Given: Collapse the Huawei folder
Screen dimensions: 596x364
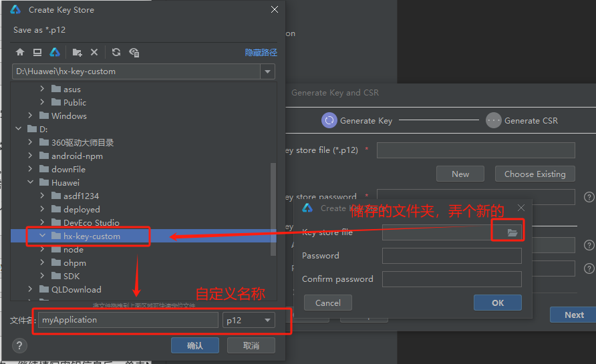Looking at the screenshot, I should 31,182.
